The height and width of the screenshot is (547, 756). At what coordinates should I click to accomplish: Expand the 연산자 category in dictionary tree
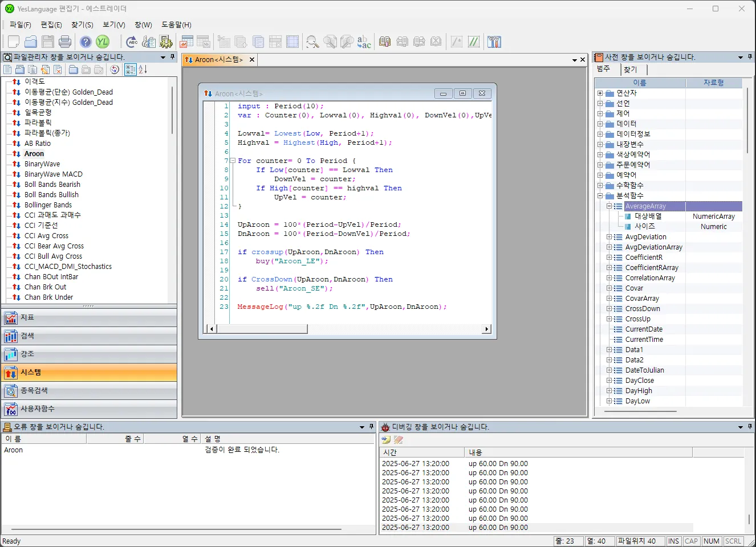coord(600,93)
